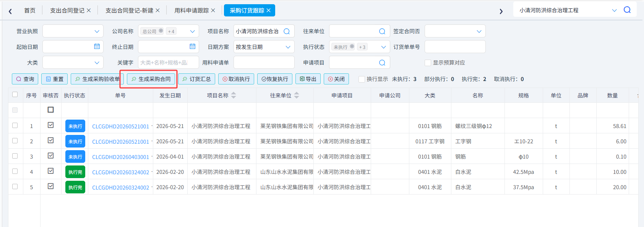Click search icon in 申请项目 field
The image size is (644, 227).
[382, 63]
